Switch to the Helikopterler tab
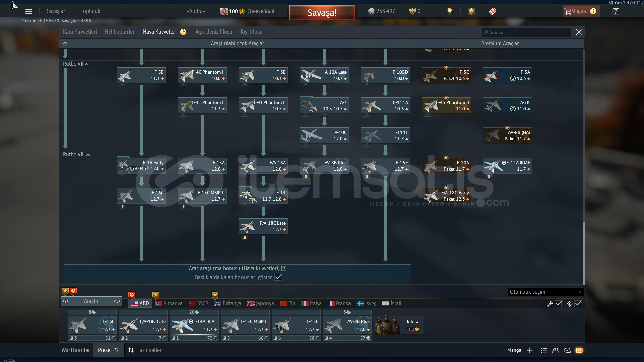 [x=120, y=32]
